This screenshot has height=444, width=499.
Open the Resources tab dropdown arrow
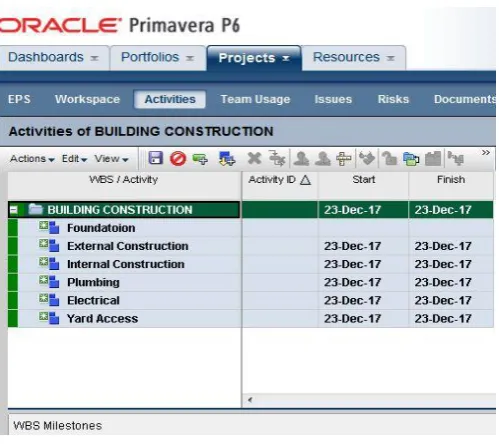pyautogui.click(x=390, y=58)
